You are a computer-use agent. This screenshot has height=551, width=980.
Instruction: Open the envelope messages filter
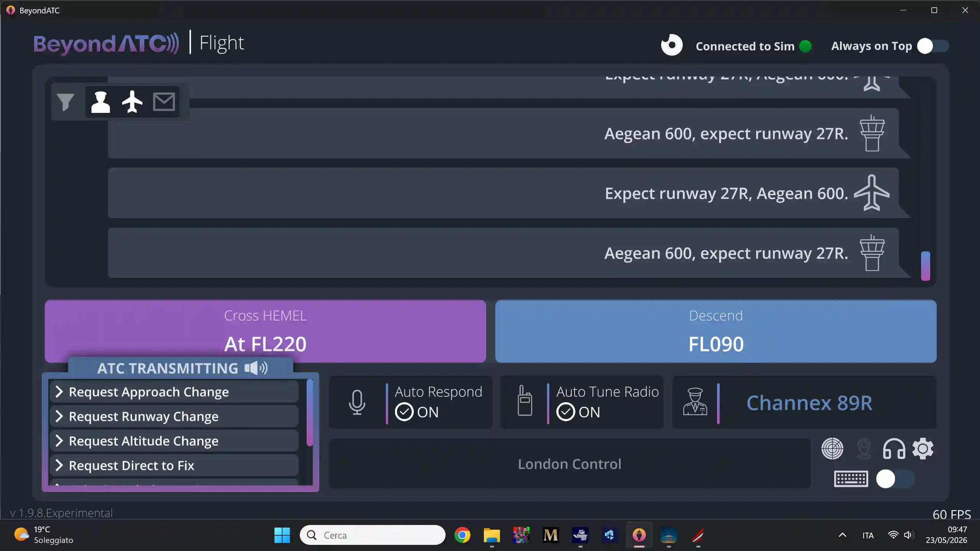tap(164, 102)
